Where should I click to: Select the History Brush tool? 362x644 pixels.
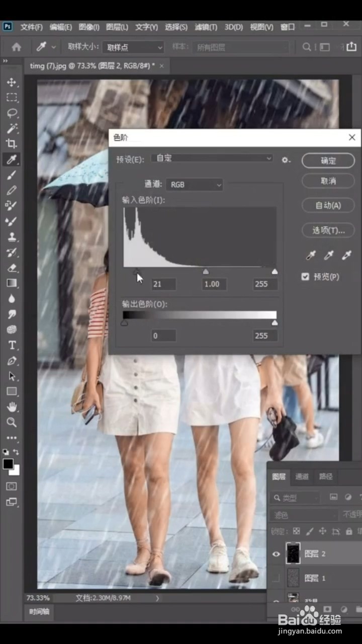(x=12, y=252)
